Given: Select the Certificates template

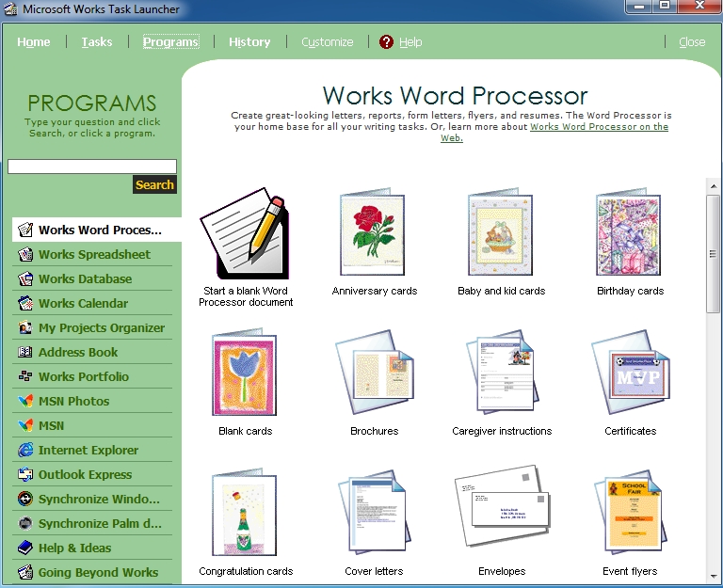Looking at the screenshot, I should point(630,376).
